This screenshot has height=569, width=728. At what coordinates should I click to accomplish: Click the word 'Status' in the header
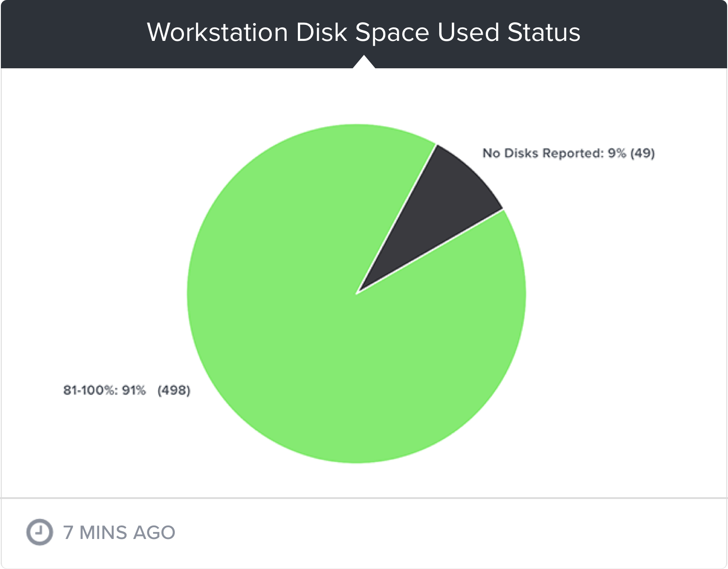tap(544, 32)
